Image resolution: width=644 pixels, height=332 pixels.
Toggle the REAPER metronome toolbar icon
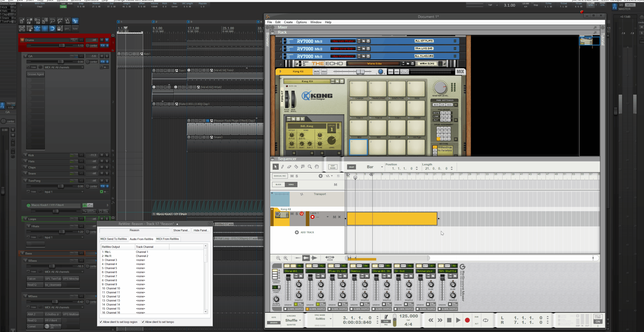click(x=68, y=21)
